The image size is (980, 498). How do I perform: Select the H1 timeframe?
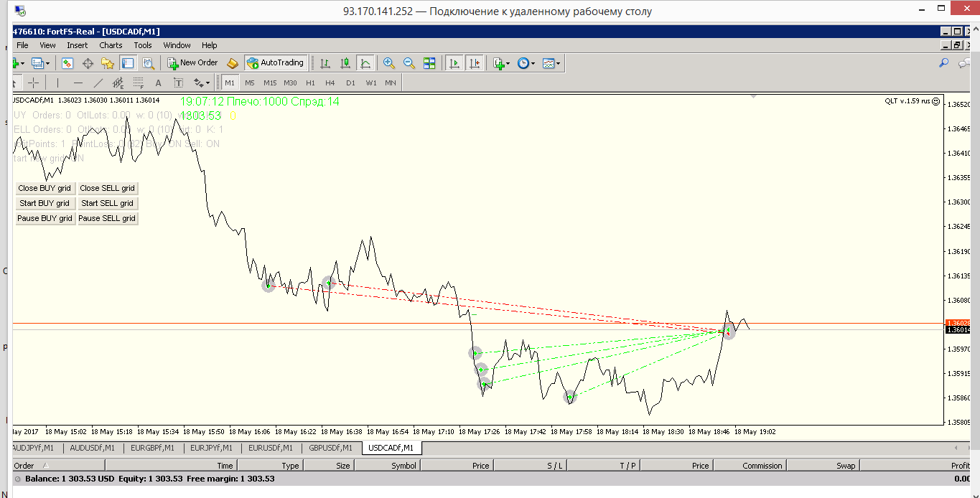coord(310,83)
